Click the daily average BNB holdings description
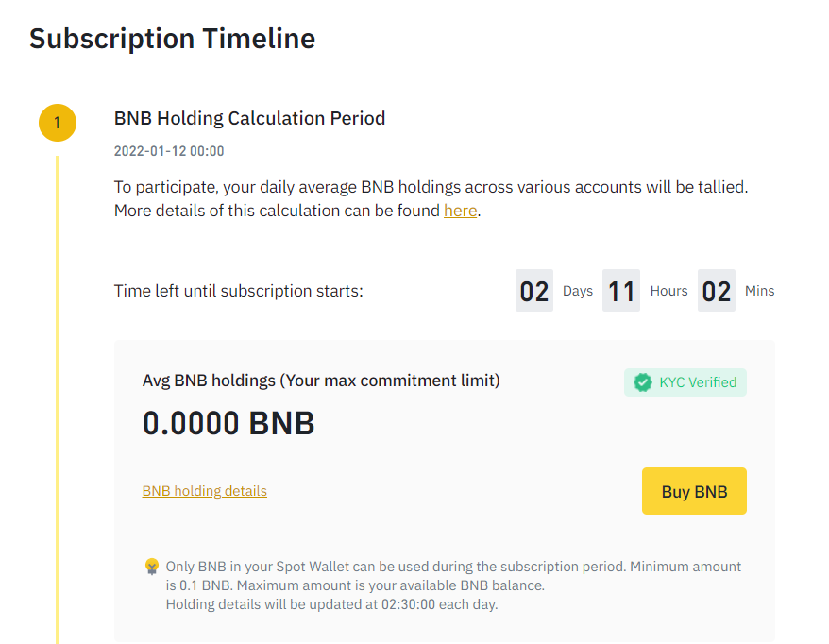The width and height of the screenshot is (829, 644). click(431, 199)
